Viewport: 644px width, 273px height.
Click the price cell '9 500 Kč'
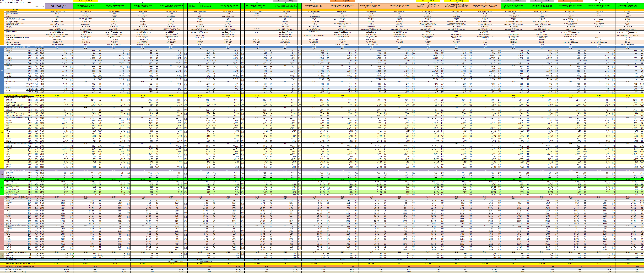(x=485, y=264)
